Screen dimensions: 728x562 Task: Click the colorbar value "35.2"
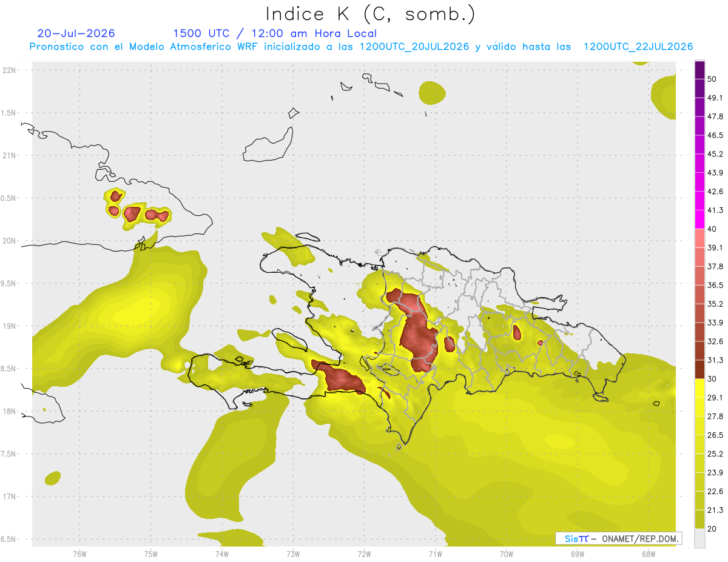pyautogui.click(x=716, y=304)
